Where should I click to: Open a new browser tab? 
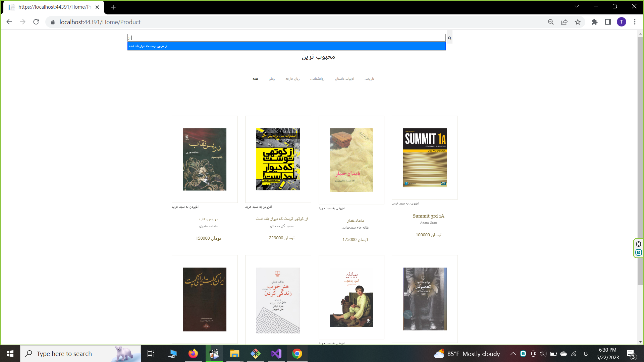[113, 7]
